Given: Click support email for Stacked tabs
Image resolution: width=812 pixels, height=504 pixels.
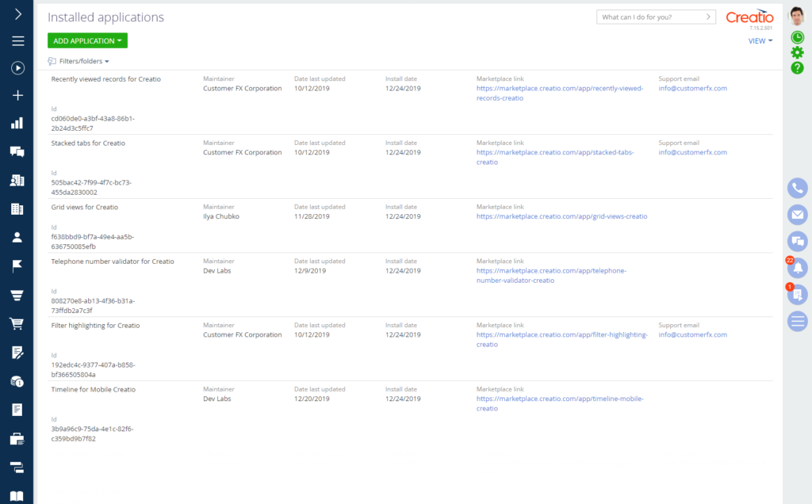Looking at the screenshot, I should 693,153.
